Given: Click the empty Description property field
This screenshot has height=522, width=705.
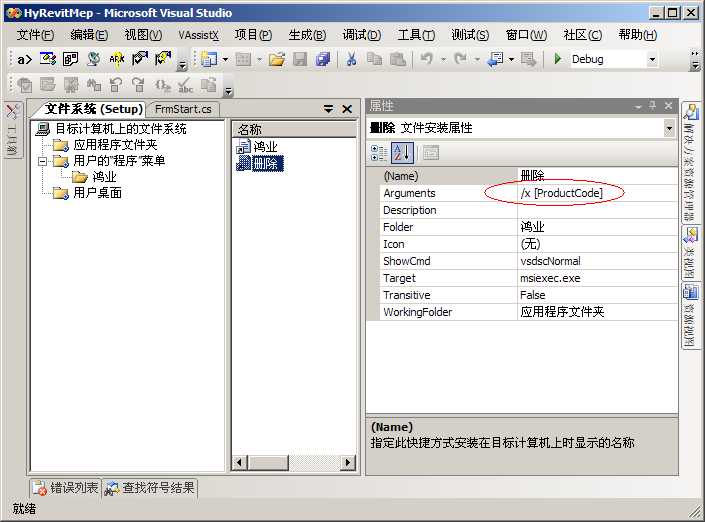Looking at the screenshot, I should (597, 210).
